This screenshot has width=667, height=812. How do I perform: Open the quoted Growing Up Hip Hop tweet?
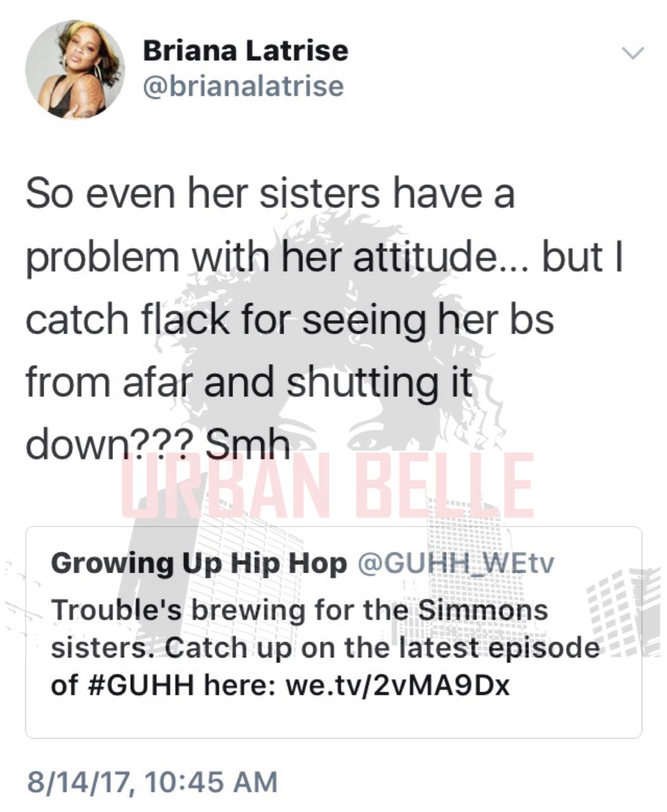pyautogui.click(x=333, y=632)
